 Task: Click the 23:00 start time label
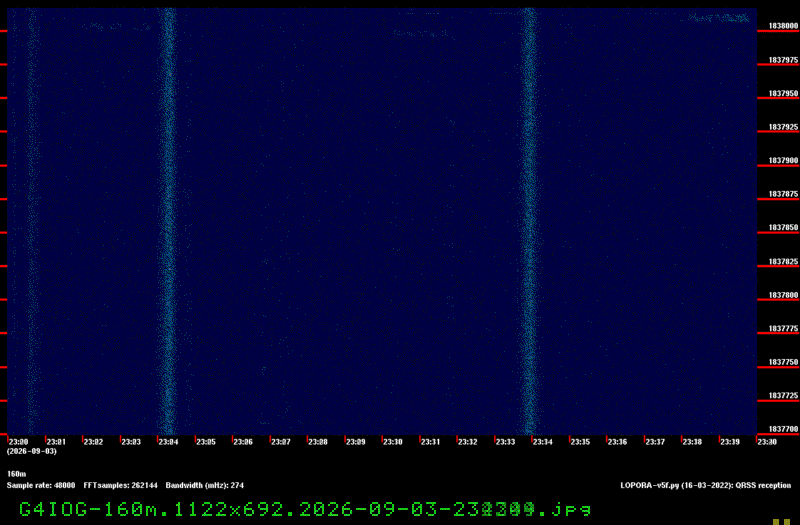pos(18,442)
